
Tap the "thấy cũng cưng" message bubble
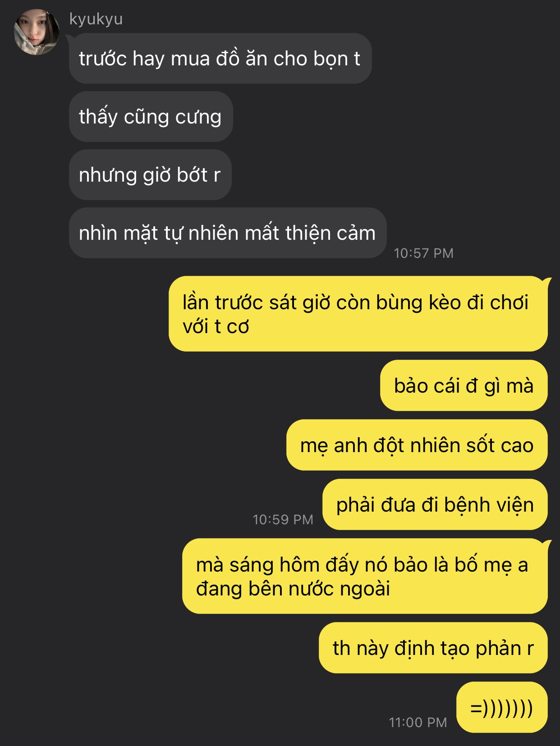point(151,116)
